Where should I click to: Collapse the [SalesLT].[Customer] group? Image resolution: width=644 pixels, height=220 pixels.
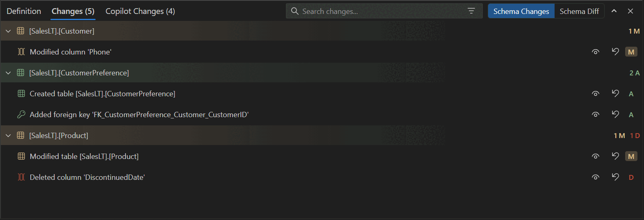click(8, 31)
